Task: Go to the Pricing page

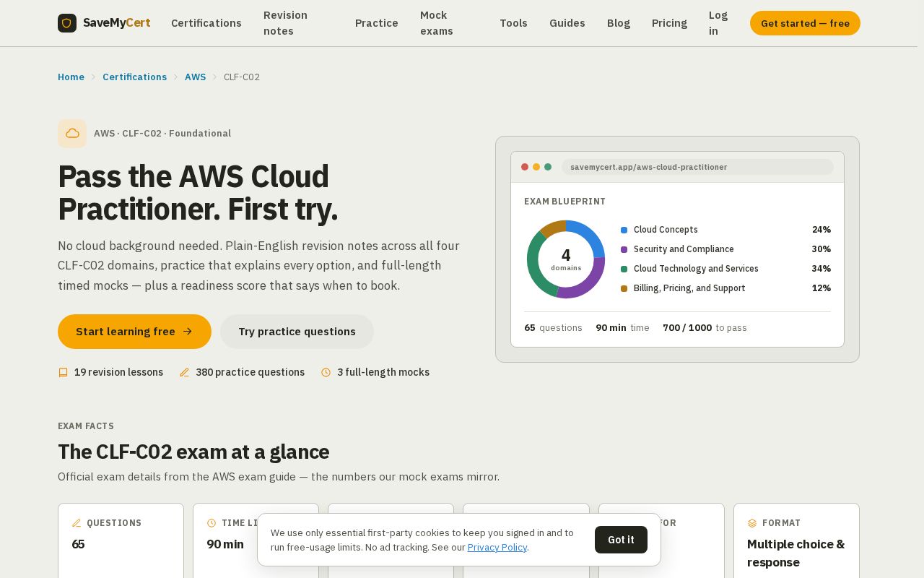Action: 669,23
